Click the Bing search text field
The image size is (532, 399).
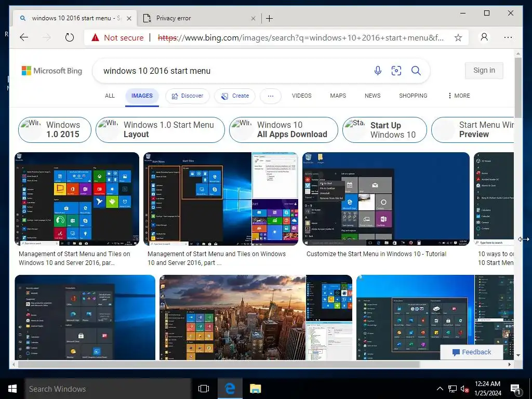234,71
